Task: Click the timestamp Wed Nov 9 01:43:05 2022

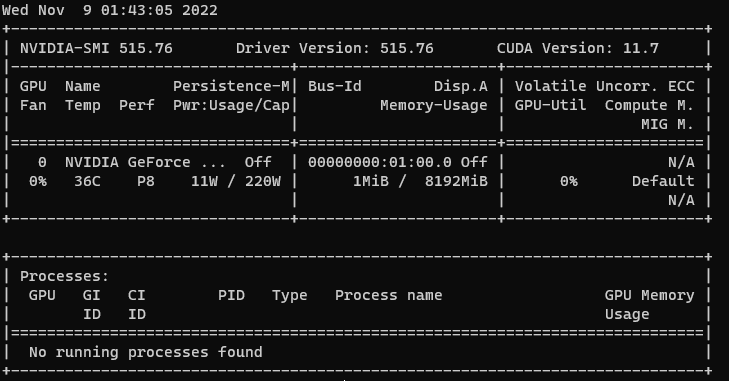Action: click(110, 10)
